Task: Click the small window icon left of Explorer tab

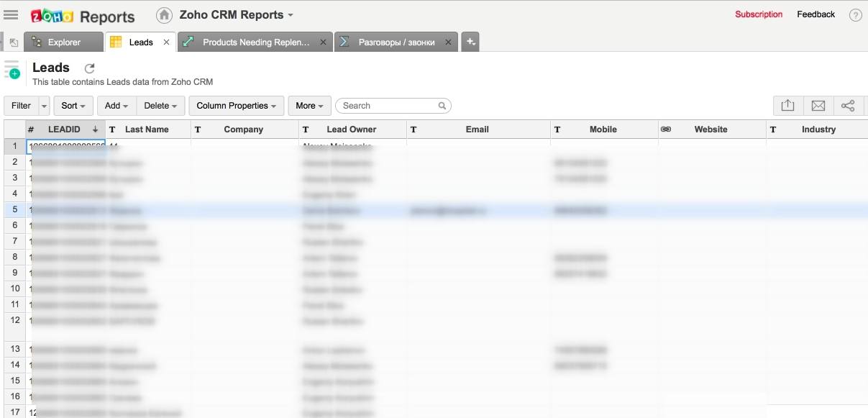Action: click(x=13, y=42)
